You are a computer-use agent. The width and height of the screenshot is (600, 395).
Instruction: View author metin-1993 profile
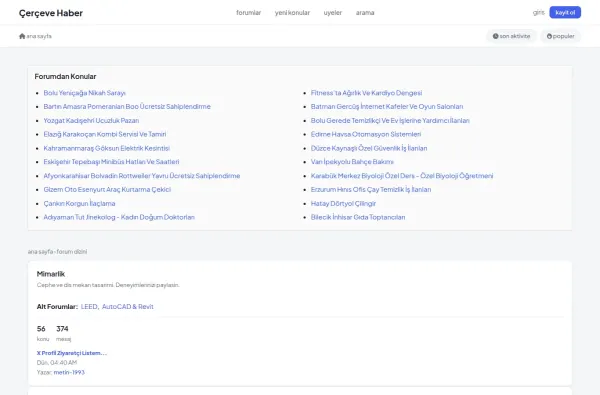pos(69,372)
